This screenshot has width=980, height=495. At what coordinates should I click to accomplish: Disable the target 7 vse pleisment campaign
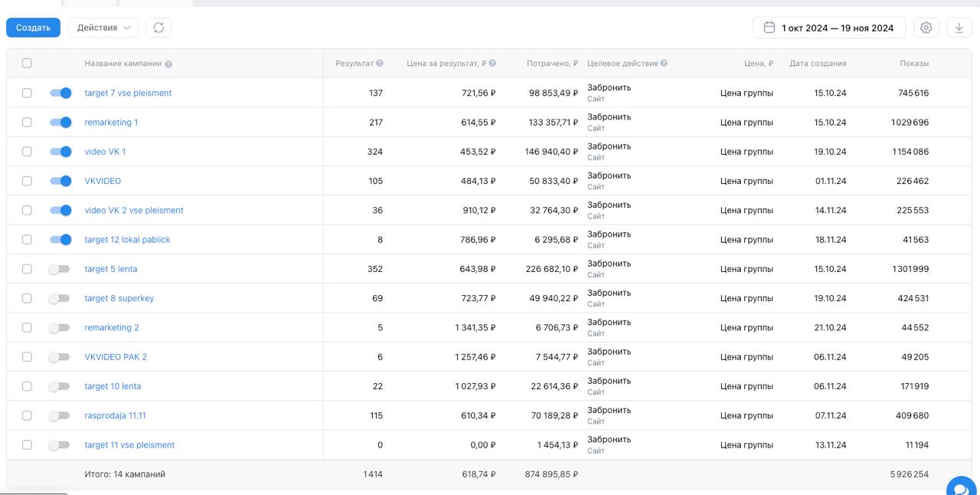click(x=60, y=93)
